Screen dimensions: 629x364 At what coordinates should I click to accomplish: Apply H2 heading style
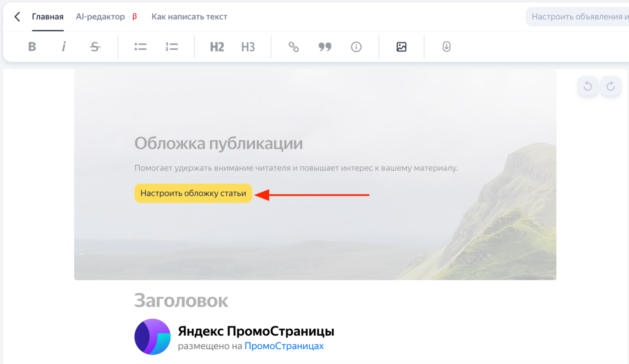pos(217,47)
